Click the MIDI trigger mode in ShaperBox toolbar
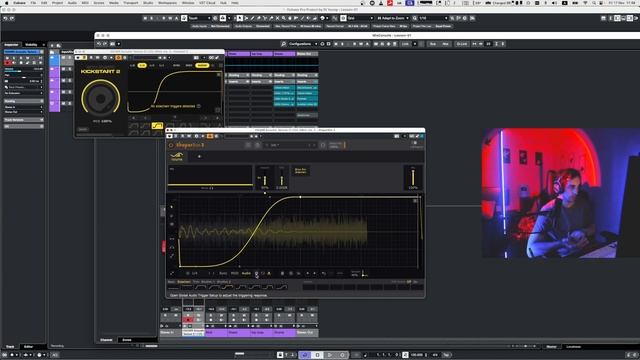Viewport: 640px width, 360px height. coord(234,273)
